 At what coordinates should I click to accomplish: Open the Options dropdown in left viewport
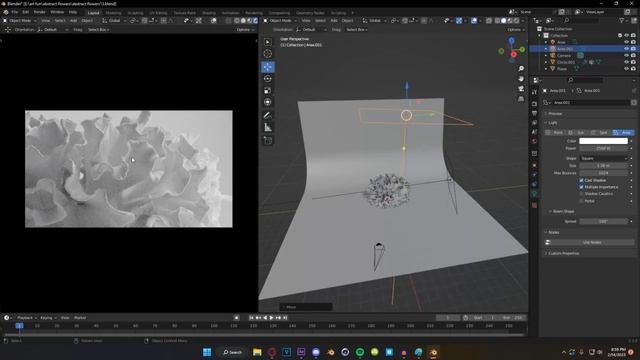[245, 30]
